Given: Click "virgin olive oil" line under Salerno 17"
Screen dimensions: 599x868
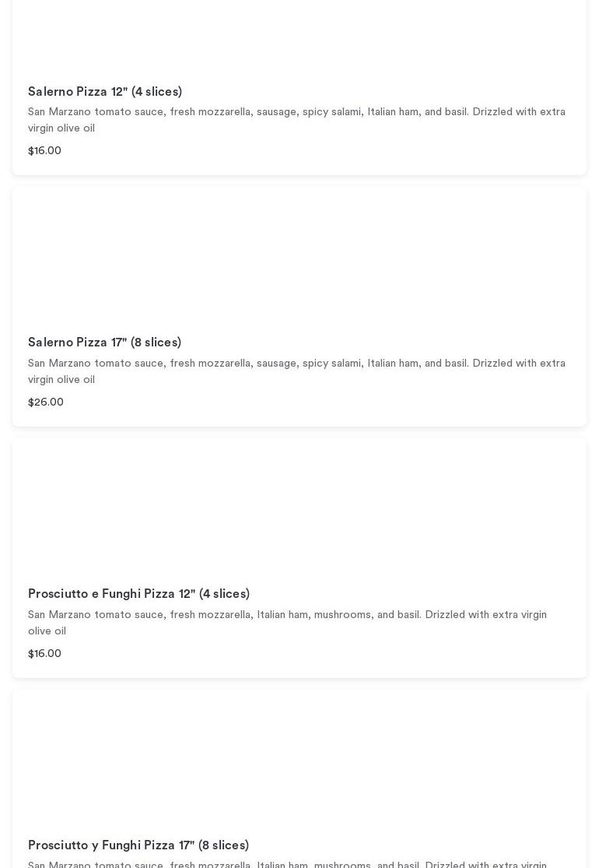Looking at the screenshot, I should tap(61, 380).
